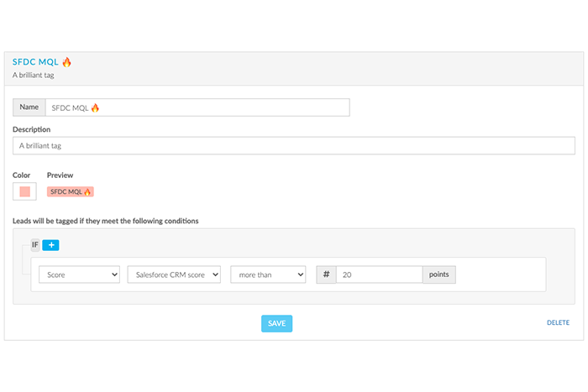The width and height of the screenshot is (588, 392).
Task: Open the Score condition type dropdown
Action: 79,274
